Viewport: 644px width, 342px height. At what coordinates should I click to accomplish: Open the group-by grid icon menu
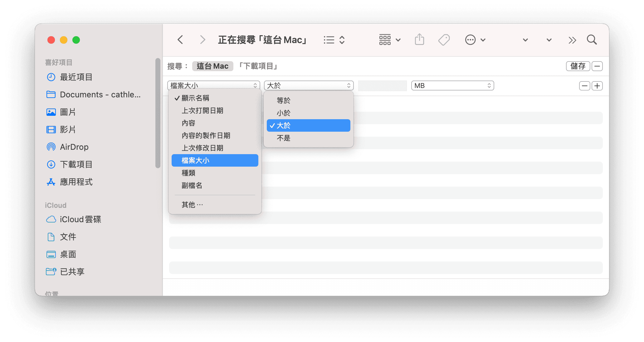390,40
